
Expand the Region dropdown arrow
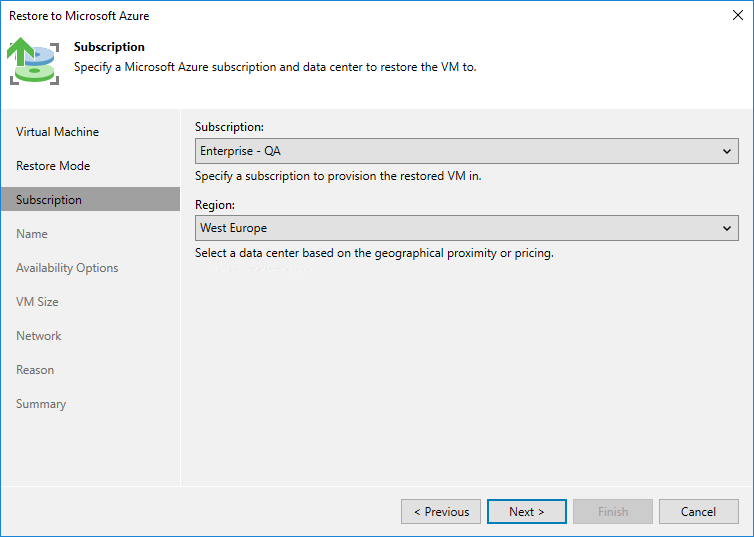pos(727,228)
